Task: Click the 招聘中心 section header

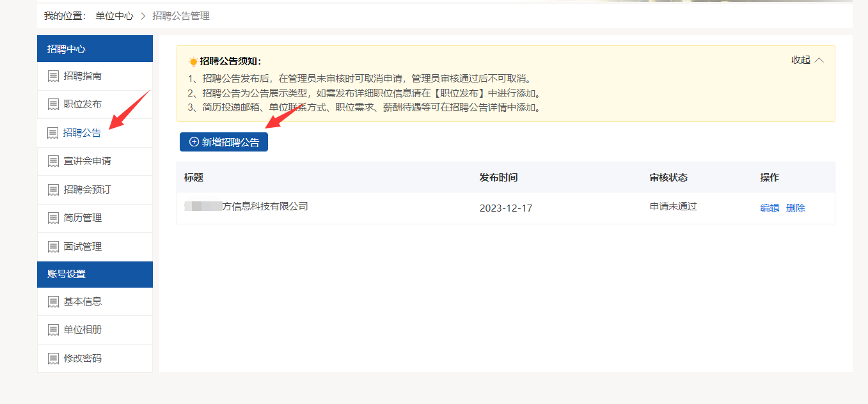Action: pos(67,49)
